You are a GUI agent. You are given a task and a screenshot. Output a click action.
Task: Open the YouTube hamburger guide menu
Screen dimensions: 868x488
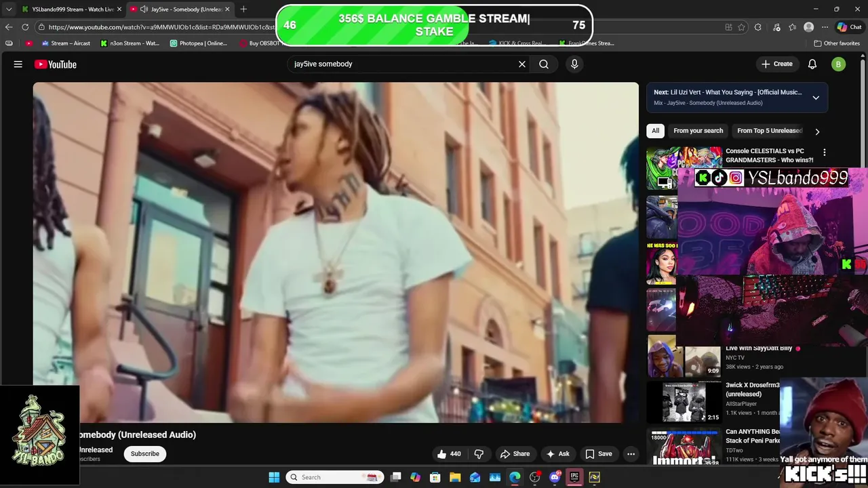click(x=18, y=64)
